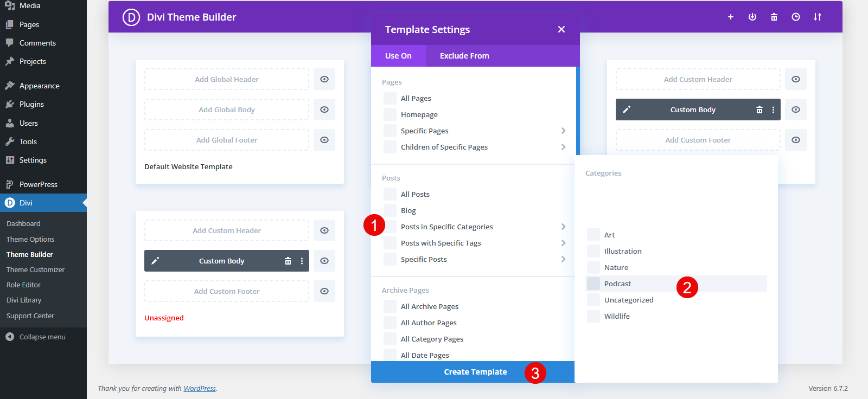Edit right Custom Body with pencil icon
This screenshot has height=399, width=868.
[627, 110]
